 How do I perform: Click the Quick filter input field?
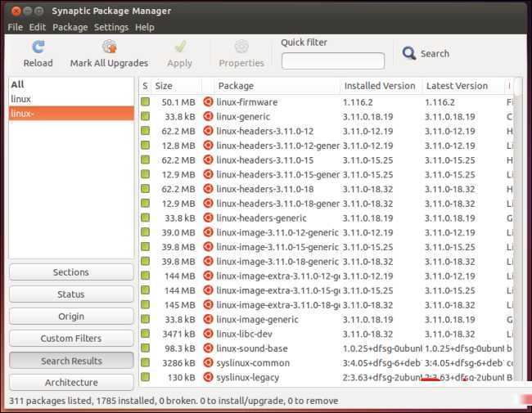[333, 61]
